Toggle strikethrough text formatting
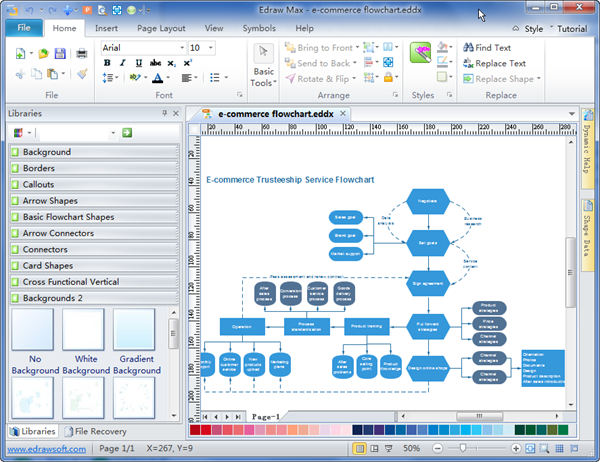The image size is (600, 462). click(x=155, y=63)
